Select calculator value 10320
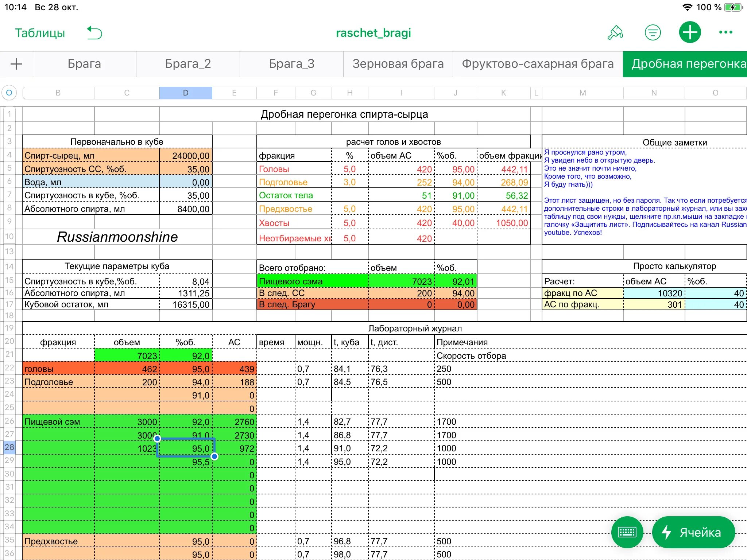The width and height of the screenshot is (747, 560). point(654,293)
